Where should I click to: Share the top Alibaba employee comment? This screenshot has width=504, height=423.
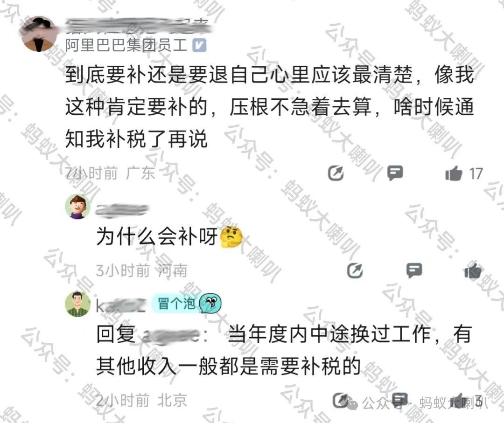[x=336, y=173]
